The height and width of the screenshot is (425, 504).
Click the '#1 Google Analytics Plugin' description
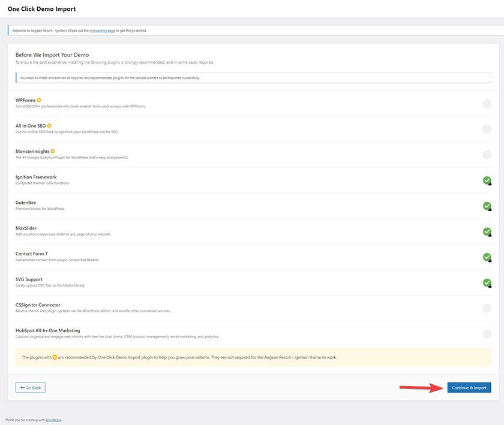click(x=72, y=158)
